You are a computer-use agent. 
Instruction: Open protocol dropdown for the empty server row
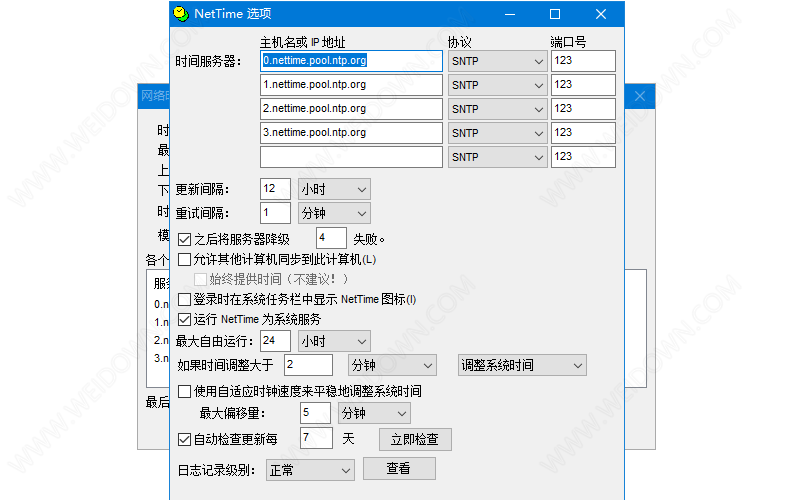(x=497, y=157)
